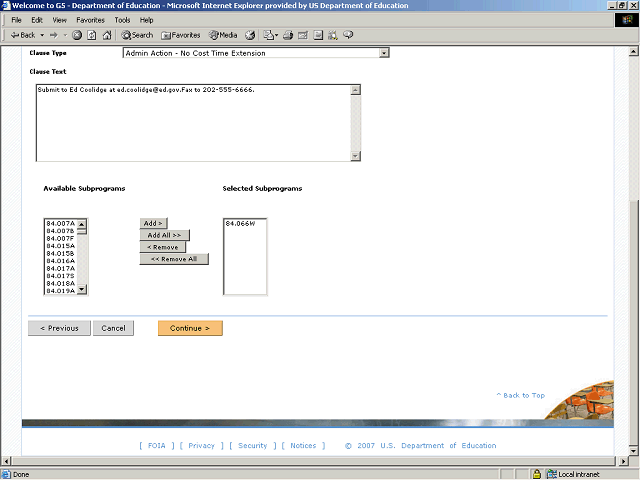Click the << Remove All button
The width and height of the screenshot is (640, 480).
[x=174, y=259]
